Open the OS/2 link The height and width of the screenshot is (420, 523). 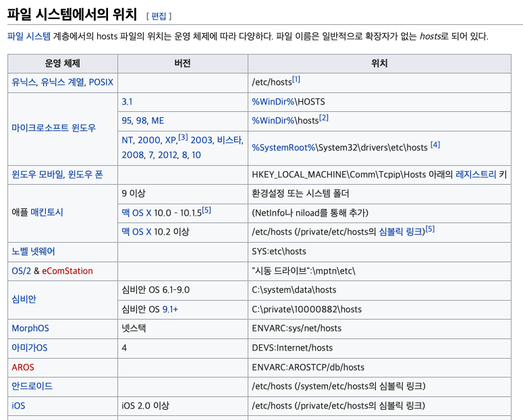22,271
